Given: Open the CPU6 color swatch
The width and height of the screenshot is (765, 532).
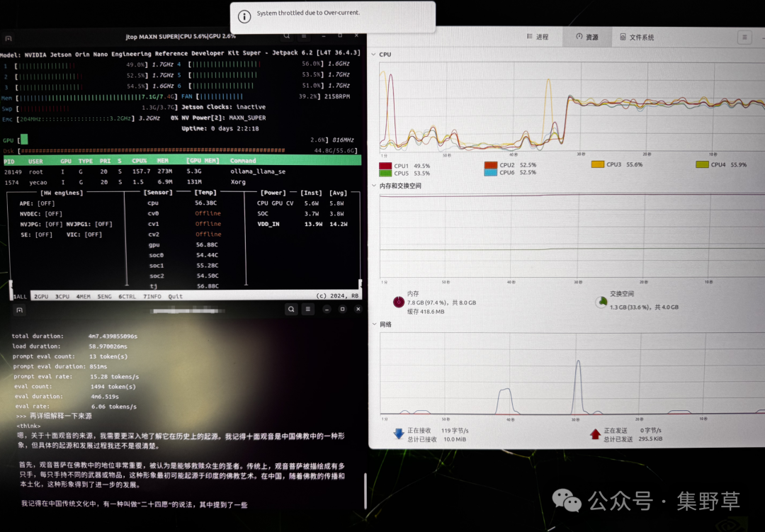Looking at the screenshot, I should pyautogui.click(x=491, y=172).
